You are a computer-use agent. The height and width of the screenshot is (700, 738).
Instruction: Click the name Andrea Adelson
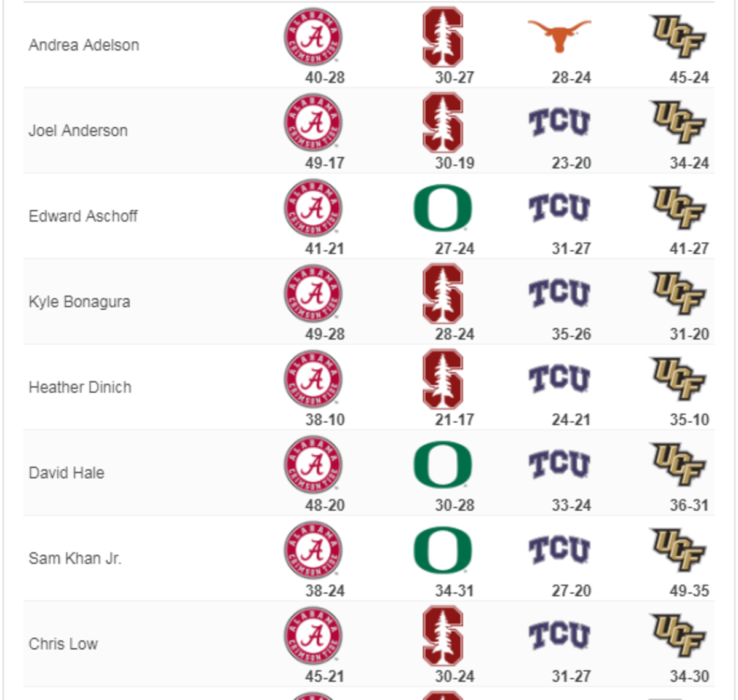[x=84, y=45]
